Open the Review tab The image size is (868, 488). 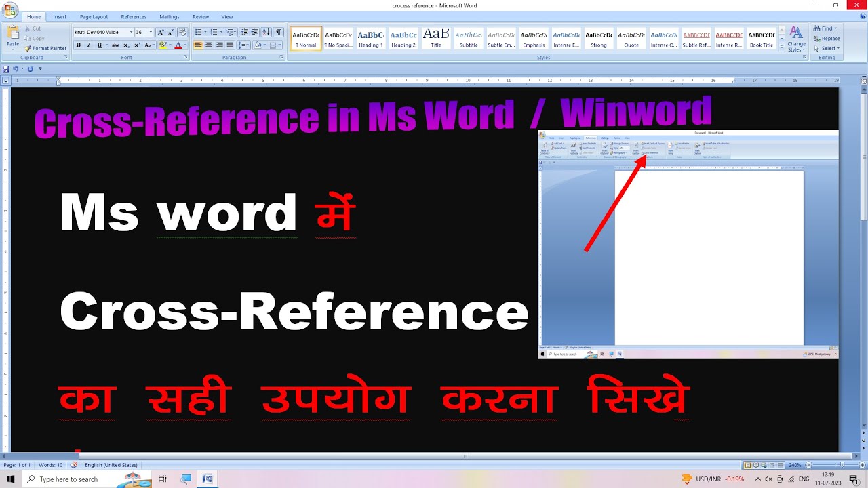pyautogui.click(x=201, y=16)
